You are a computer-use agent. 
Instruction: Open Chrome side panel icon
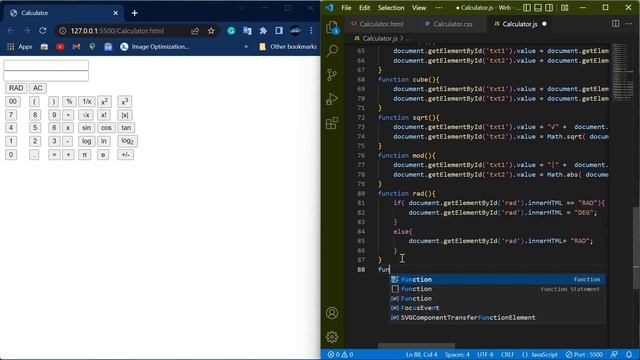point(279,31)
